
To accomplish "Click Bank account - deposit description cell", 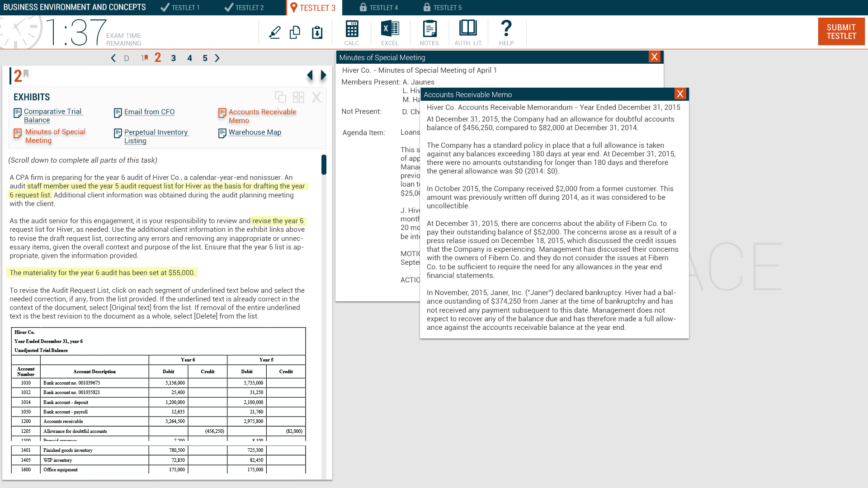I will click(x=94, y=402).
